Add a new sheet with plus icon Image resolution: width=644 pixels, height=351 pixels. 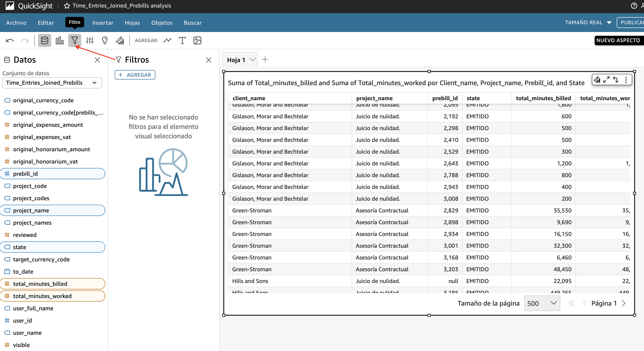[x=265, y=60]
